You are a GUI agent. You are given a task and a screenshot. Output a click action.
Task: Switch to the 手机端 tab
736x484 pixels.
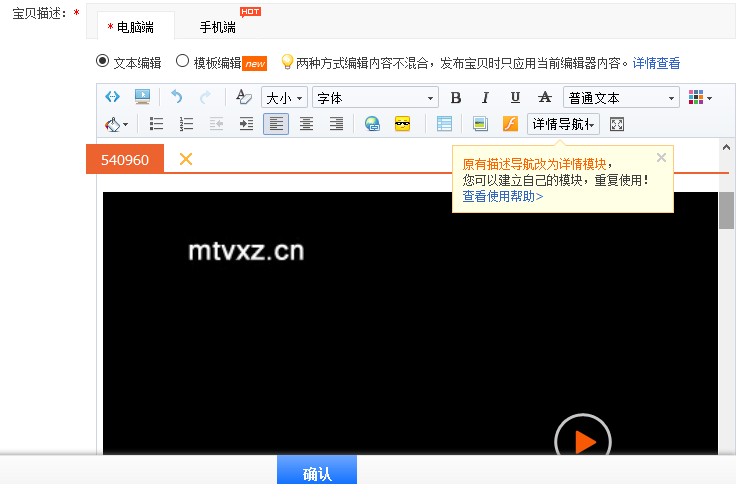coord(217,27)
